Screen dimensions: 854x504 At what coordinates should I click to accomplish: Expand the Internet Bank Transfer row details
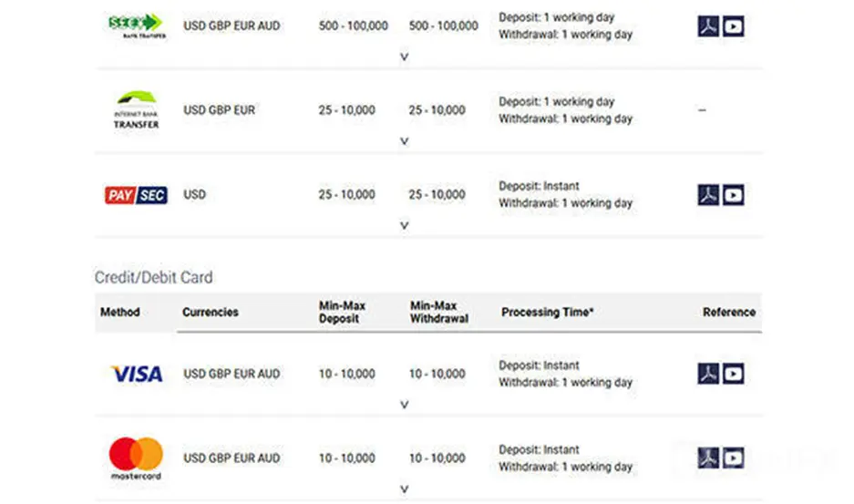404,141
